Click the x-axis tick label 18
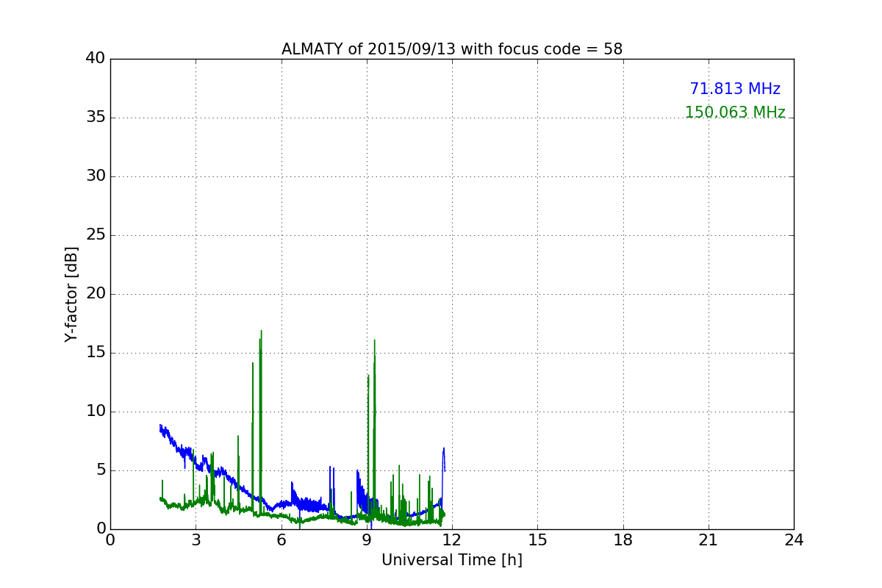 [x=623, y=540]
